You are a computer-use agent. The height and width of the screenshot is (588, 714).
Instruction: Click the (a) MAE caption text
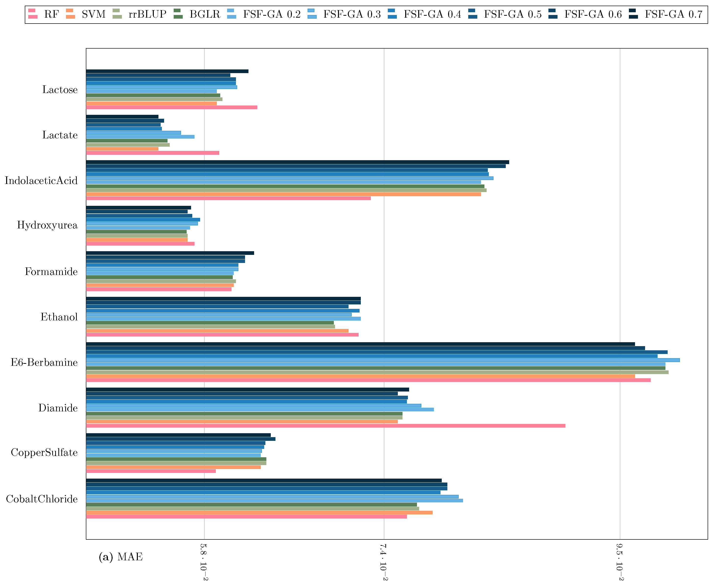(121, 557)
